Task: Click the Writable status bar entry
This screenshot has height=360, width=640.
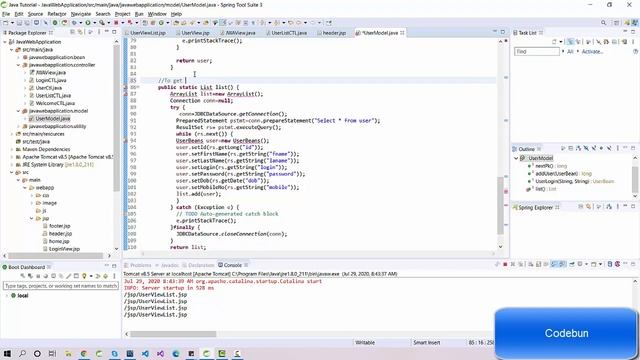Action: [x=365, y=343]
